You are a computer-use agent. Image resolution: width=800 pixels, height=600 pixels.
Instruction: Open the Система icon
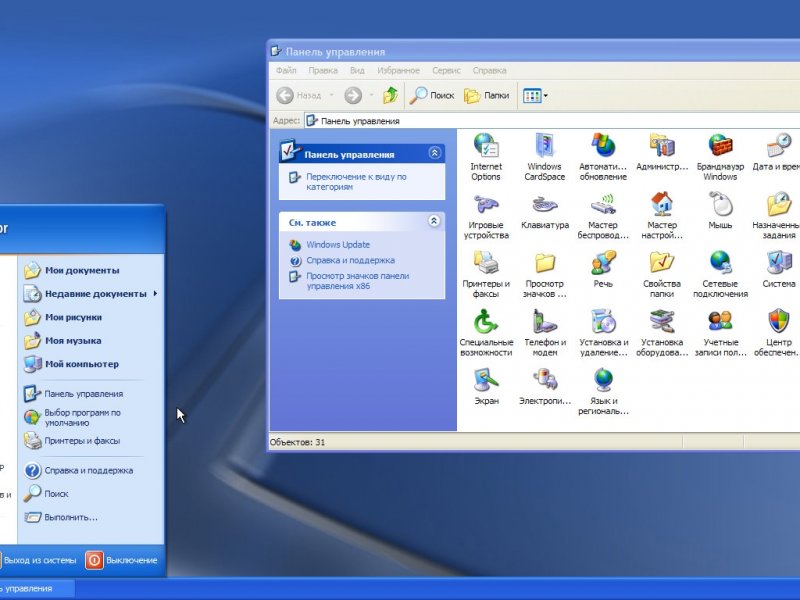tap(779, 269)
